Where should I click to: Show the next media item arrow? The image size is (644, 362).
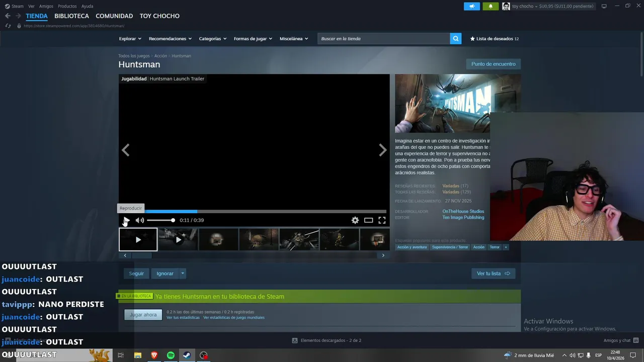click(383, 150)
